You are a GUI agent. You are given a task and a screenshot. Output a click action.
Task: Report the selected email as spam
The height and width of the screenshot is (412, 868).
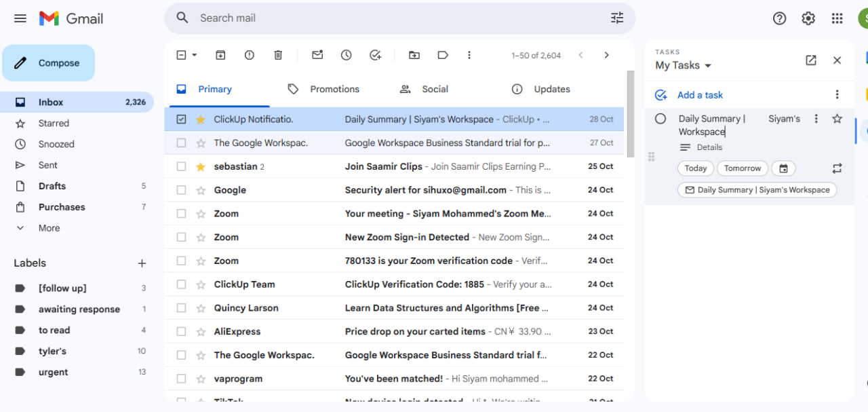point(249,55)
